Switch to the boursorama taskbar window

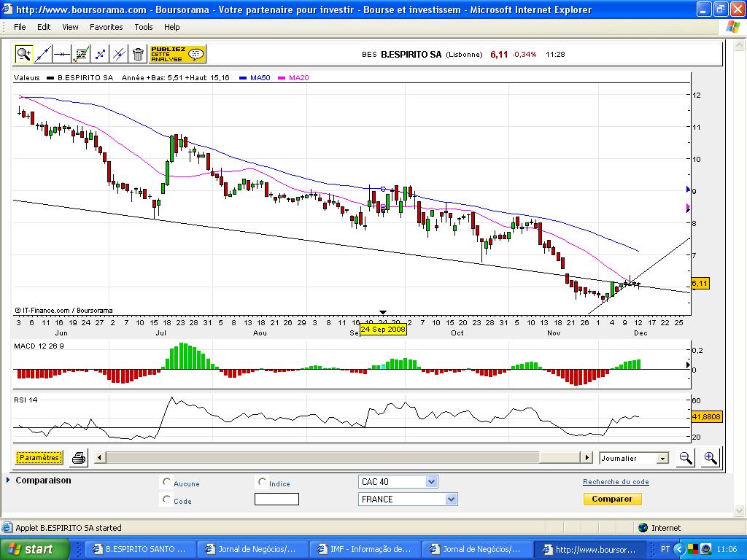(x=591, y=549)
